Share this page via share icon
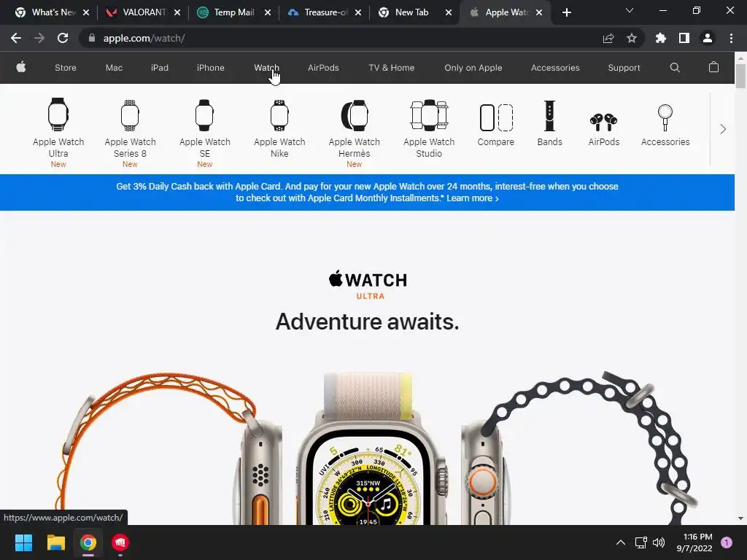 608,38
